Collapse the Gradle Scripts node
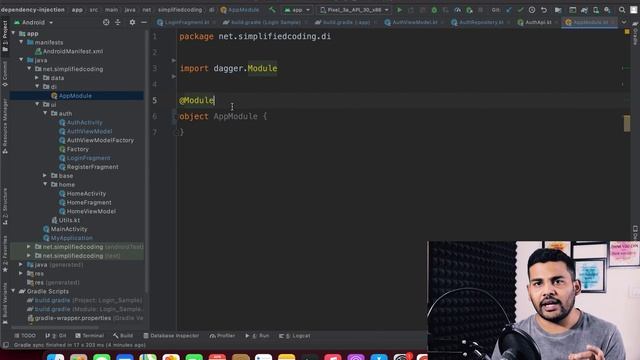 13,291
